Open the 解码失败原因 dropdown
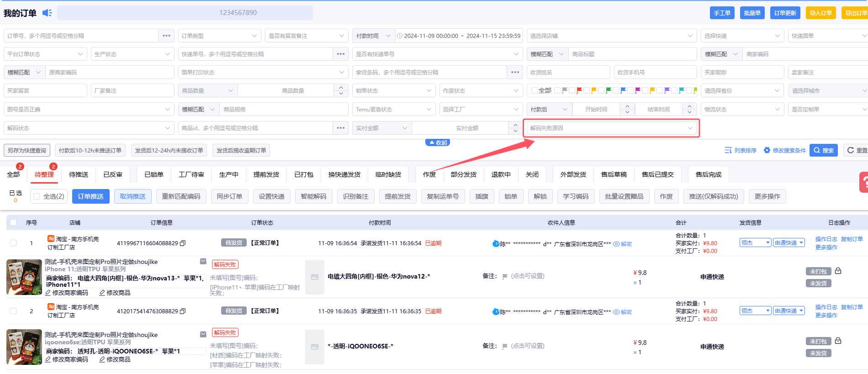This screenshot has height=374, width=868. [x=611, y=128]
